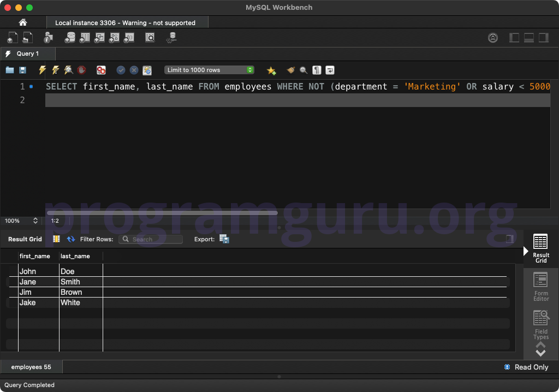Viewport: 559px width, 392px height.
Task: Click the SELECT statement on line 1
Action: click(298, 87)
